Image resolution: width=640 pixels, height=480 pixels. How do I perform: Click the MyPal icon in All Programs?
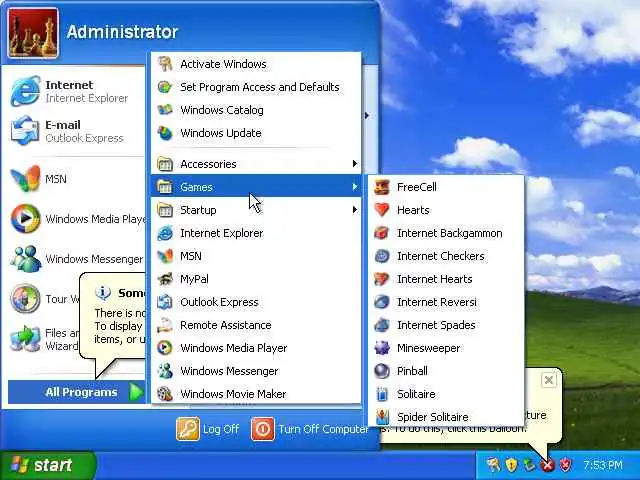click(165, 279)
